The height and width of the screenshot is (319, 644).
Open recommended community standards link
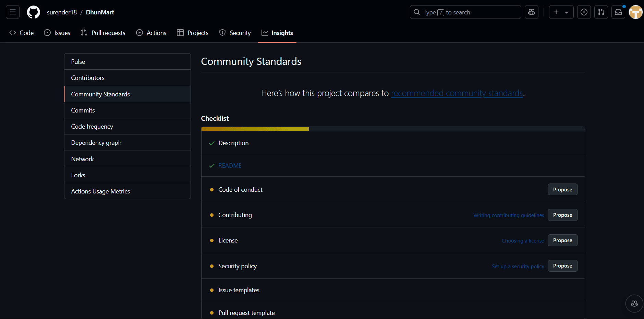tap(457, 93)
